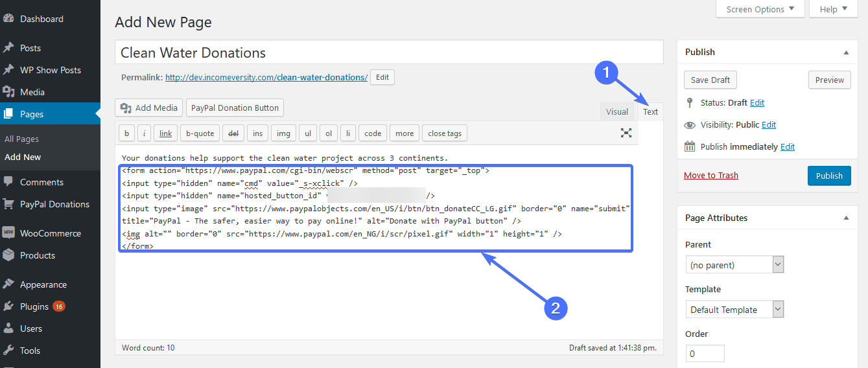Click the Pages sidebar icon
Image resolution: width=868 pixels, height=368 pixels.
click(x=8, y=114)
